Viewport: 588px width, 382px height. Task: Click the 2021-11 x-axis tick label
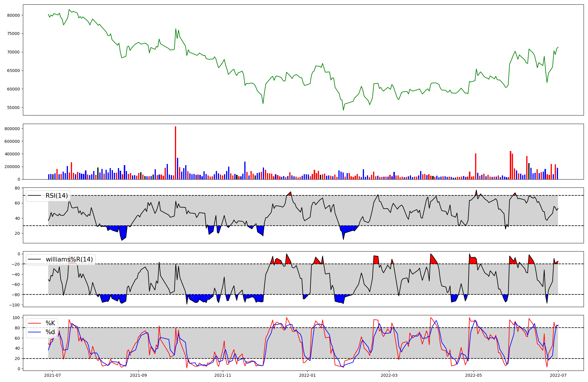point(223,375)
